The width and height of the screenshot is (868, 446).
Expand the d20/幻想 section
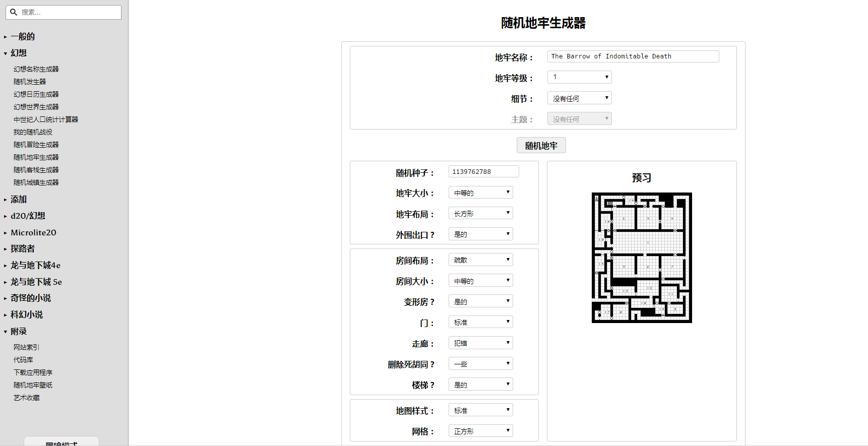(x=28, y=216)
